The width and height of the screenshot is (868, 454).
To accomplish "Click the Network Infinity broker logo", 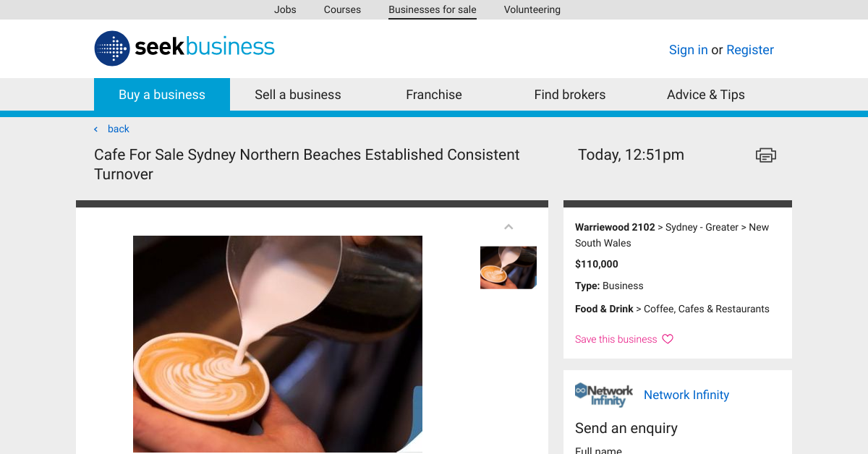I will tap(603, 395).
